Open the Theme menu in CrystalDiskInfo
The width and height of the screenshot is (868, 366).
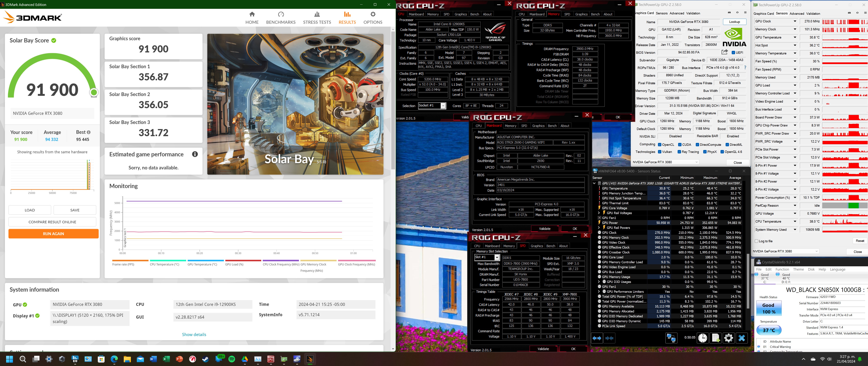(x=798, y=269)
